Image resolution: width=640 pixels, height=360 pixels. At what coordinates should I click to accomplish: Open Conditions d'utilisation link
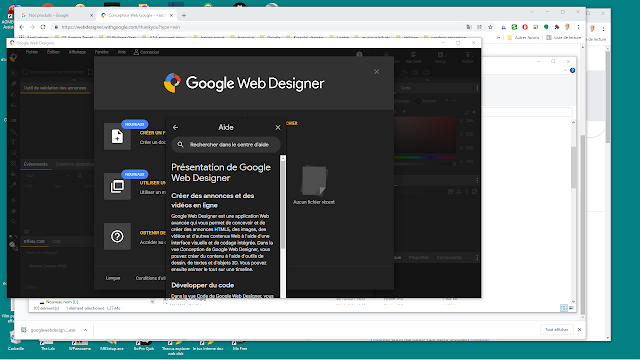pyautogui.click(x=150, y=278)
